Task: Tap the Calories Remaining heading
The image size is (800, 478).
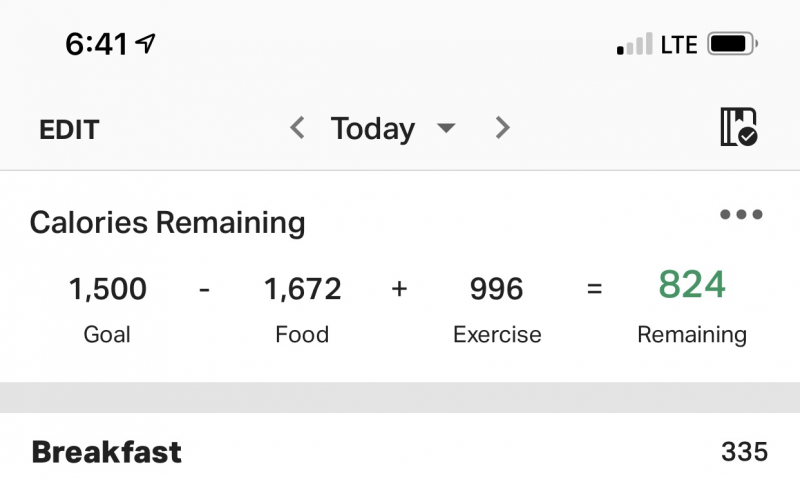Action: pos(167,223)
